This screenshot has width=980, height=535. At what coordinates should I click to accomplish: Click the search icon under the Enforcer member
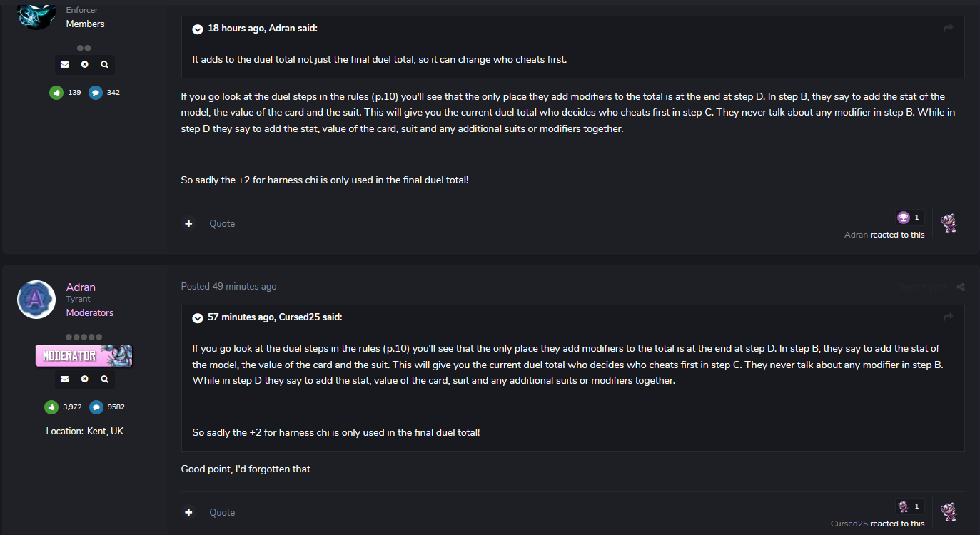click(105, 64)
